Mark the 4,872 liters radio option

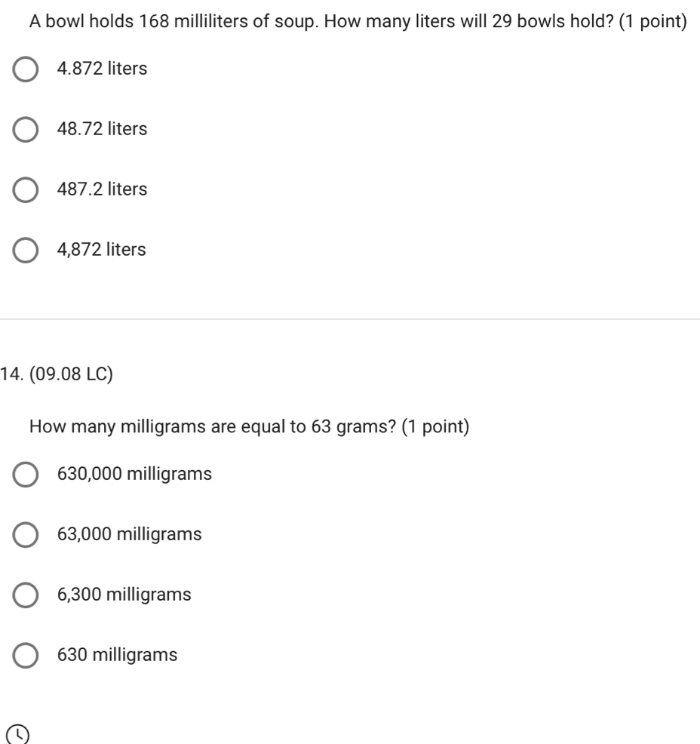click(x=25, y=250)
